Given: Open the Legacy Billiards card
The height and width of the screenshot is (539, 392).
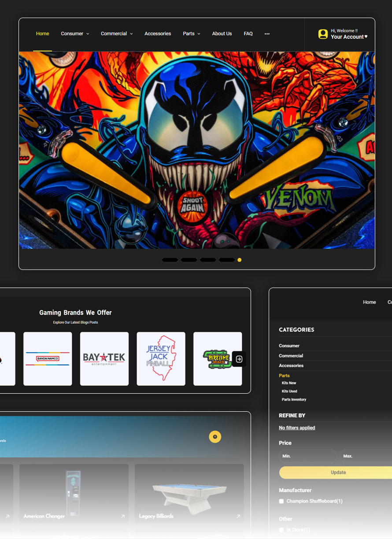Looking at the screenshot, I should [x=189, y=494].
